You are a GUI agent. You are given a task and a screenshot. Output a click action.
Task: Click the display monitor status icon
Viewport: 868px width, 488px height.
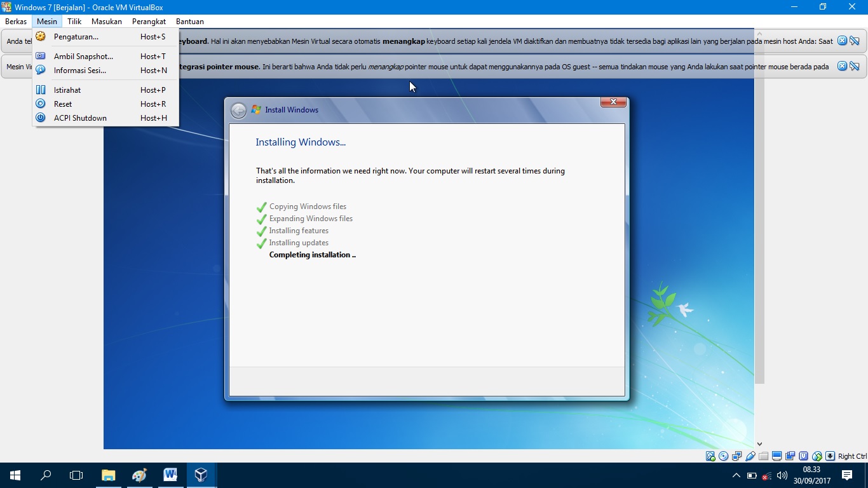[x=776, y=456]
